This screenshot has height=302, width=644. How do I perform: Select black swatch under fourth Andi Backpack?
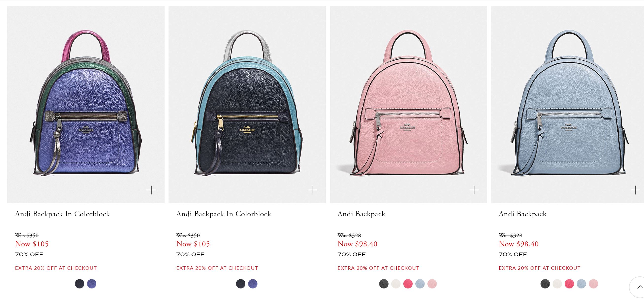pyautogui.click(x=545, y=284)
